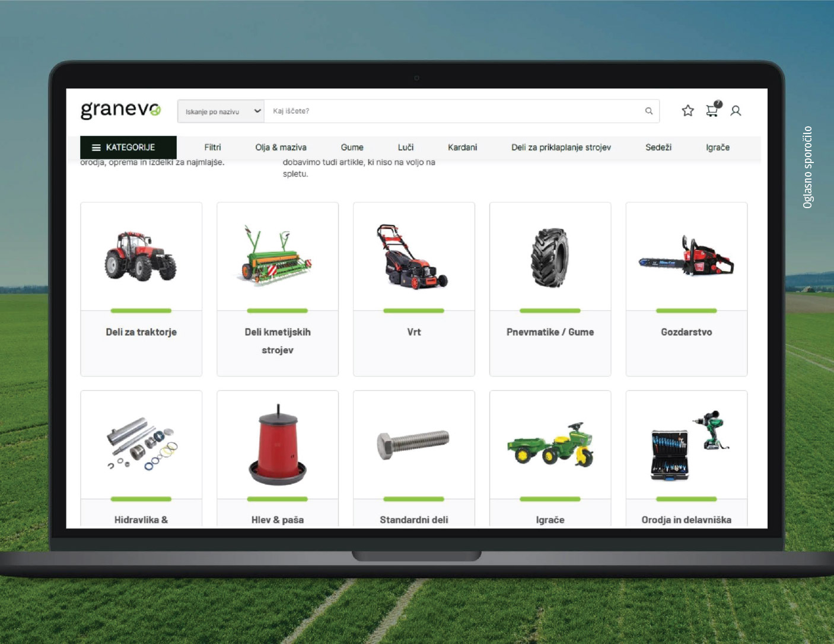This screenshot has height=644, width=834.
Task: Click the favorites star icon
Action: tap(687, 111)
